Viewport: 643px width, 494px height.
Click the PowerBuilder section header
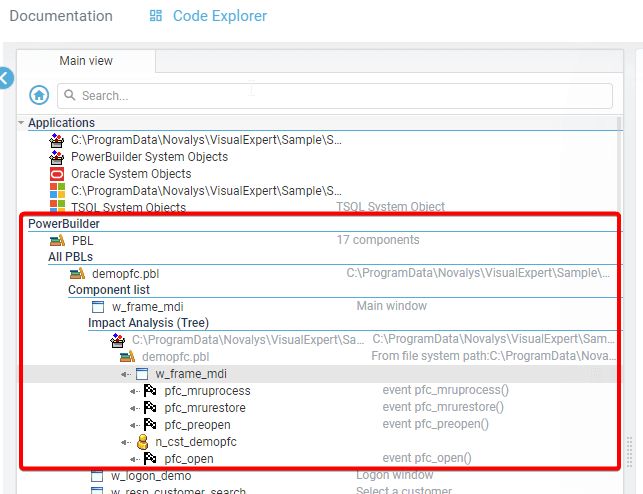point(64,224)
